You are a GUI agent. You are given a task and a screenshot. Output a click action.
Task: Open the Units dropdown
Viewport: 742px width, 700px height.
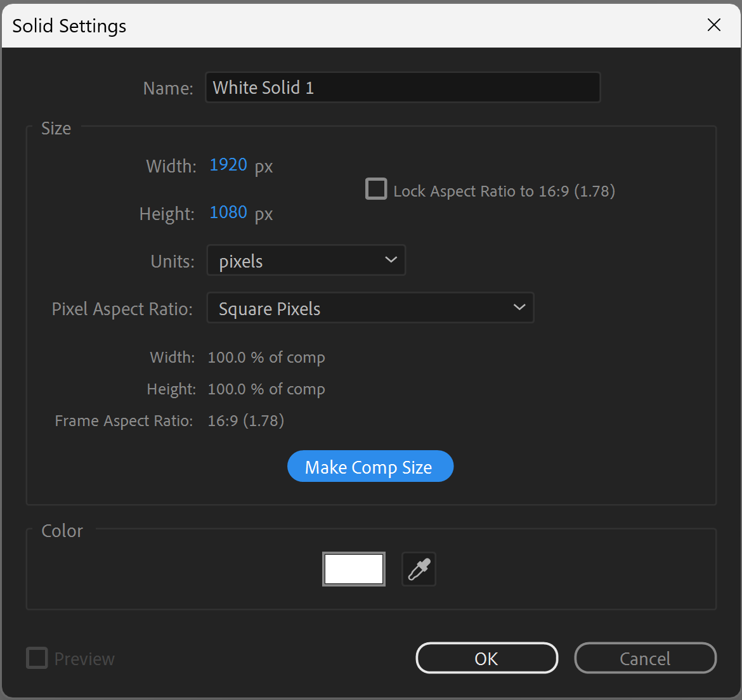306,260
